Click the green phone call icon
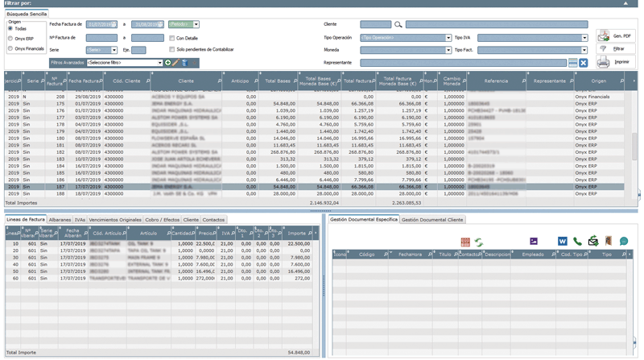644x360 pixels. pos(577,241)
